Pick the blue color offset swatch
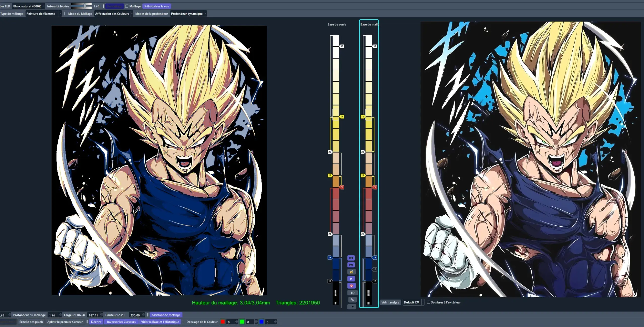The width and height of the screenshot is (644, 327). 261,322
